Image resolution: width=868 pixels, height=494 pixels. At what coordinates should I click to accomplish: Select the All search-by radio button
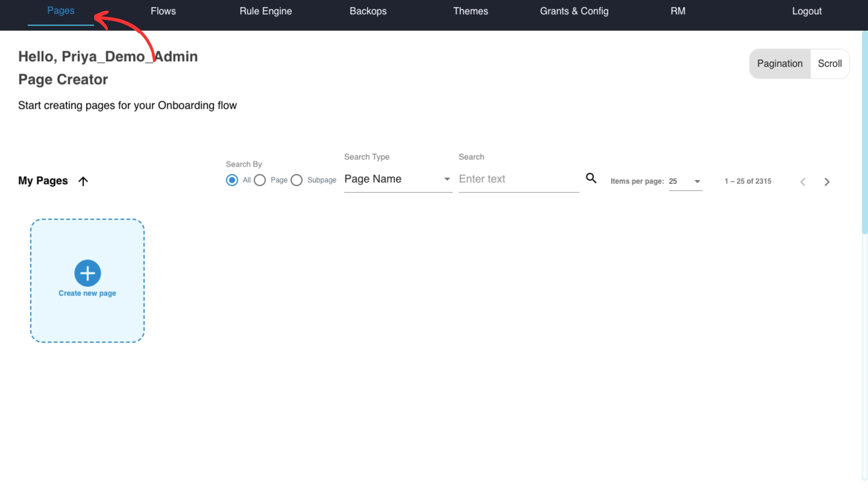click(232, 180)
